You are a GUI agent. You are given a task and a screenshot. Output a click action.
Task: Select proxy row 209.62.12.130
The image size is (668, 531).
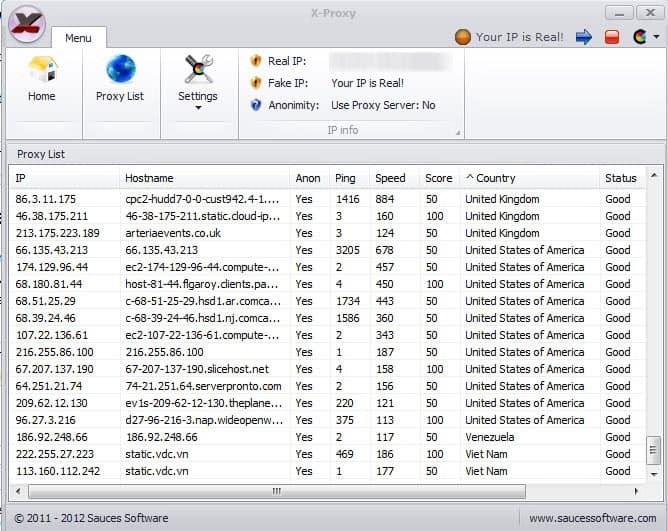(x=328, y=403)
